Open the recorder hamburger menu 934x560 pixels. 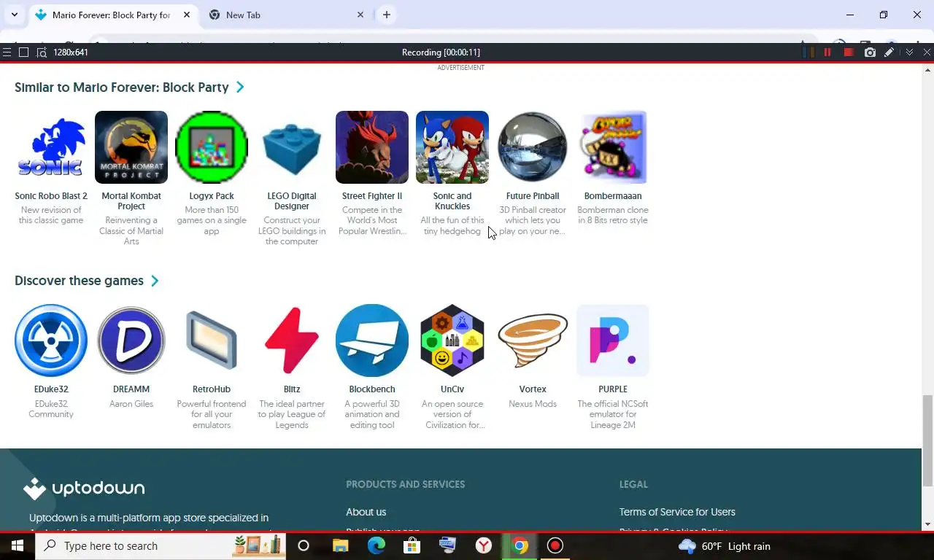(x=7, y=52)
